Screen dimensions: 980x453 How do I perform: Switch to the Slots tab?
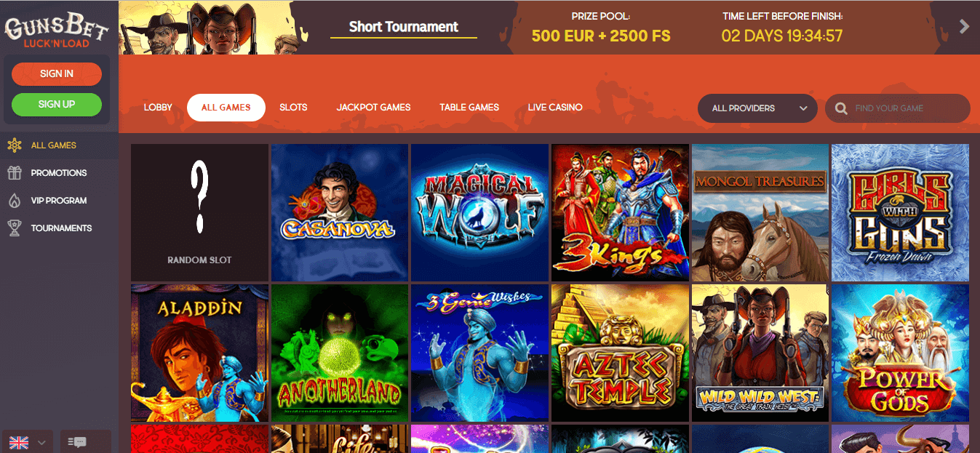(293, 108)
